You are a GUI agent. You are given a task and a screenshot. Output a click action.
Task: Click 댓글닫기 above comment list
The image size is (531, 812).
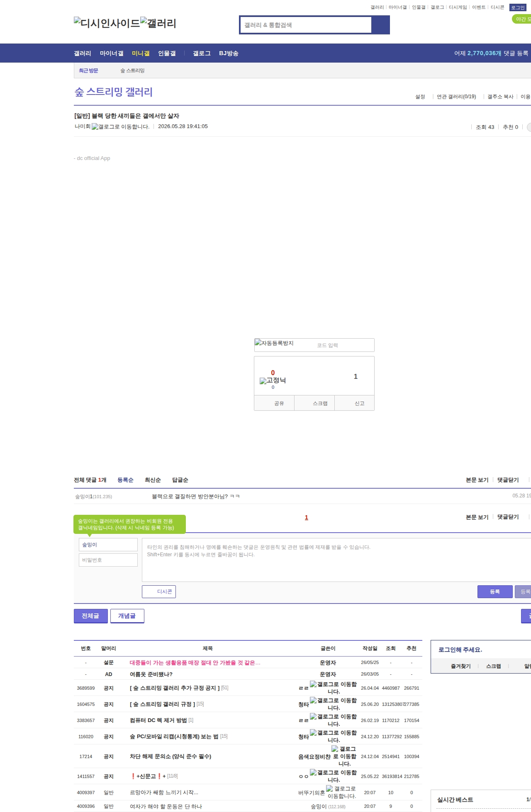point(508,480)
